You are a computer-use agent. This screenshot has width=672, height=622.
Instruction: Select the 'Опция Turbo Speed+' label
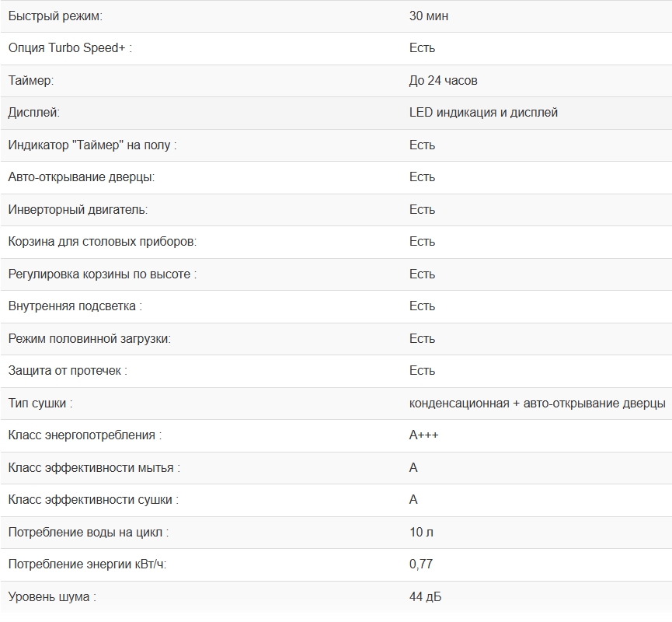70,48
